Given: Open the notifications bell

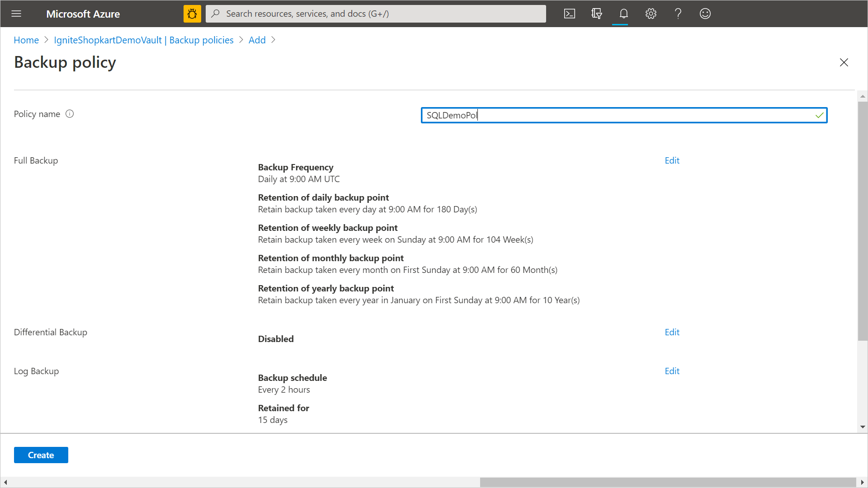Looking at the screenshot, I should pyautogui.click(x=624, y=14).
